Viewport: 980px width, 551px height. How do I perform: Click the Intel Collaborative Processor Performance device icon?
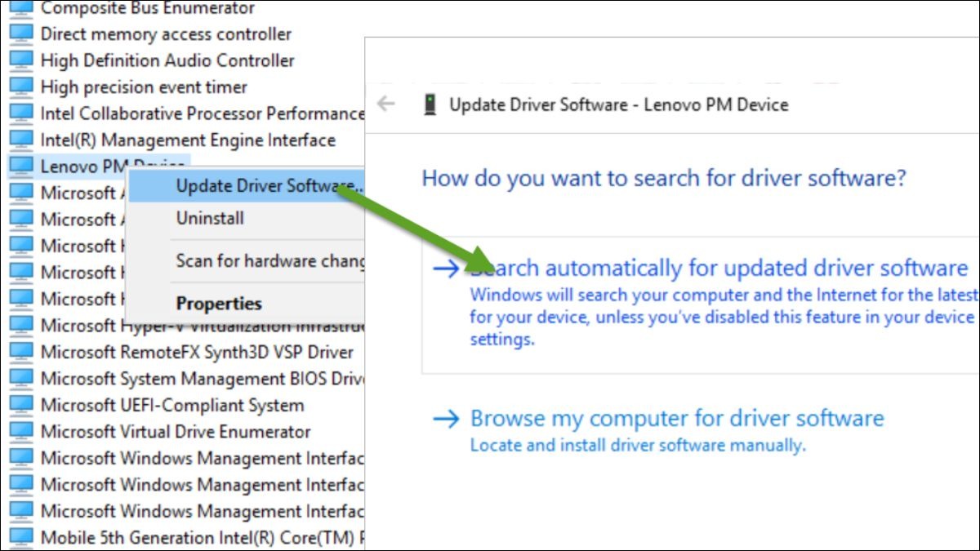point(21,113)
